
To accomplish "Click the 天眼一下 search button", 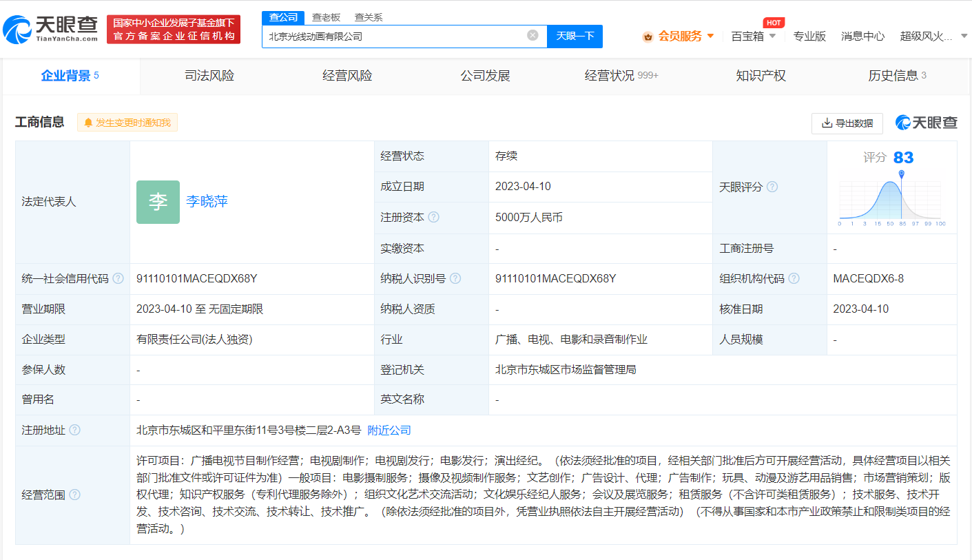I will (575, 36).
